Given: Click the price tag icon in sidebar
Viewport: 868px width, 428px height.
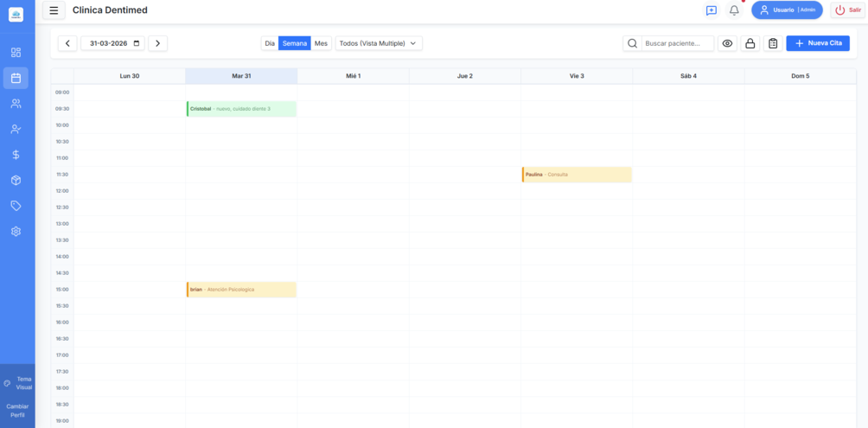Looking at the screenshot, I should (x=16, y=206).
